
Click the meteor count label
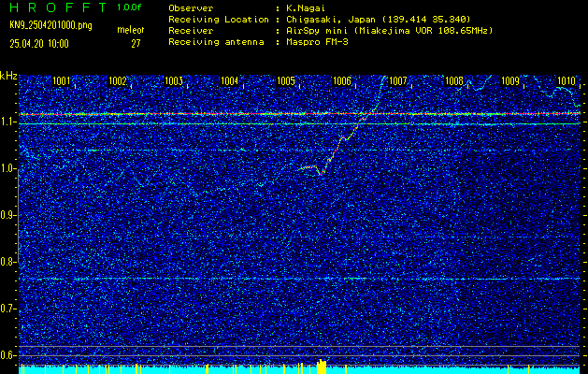[x=131, y=30]
